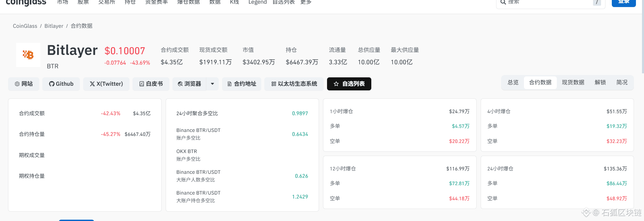
Task: Click the 合约地址 file icon
Action: [229, 84]
